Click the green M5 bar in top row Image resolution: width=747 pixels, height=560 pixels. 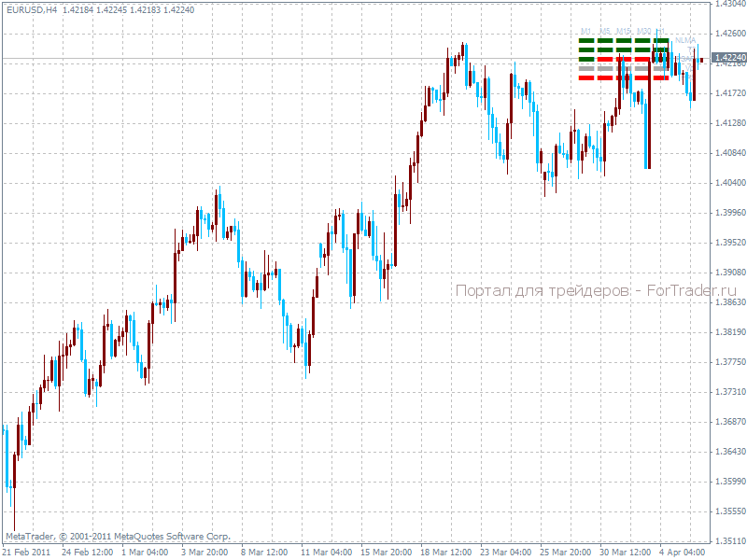[x=605, y=41]
